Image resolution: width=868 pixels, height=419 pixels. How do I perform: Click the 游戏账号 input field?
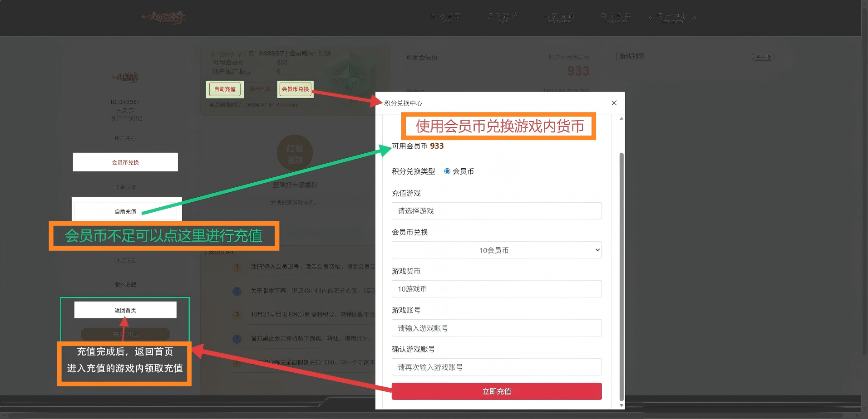tap(496, 328)
